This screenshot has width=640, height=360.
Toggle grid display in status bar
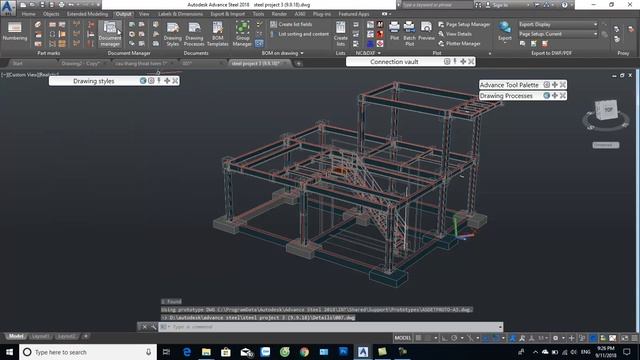pyautogui.click(x=418, y=338)
